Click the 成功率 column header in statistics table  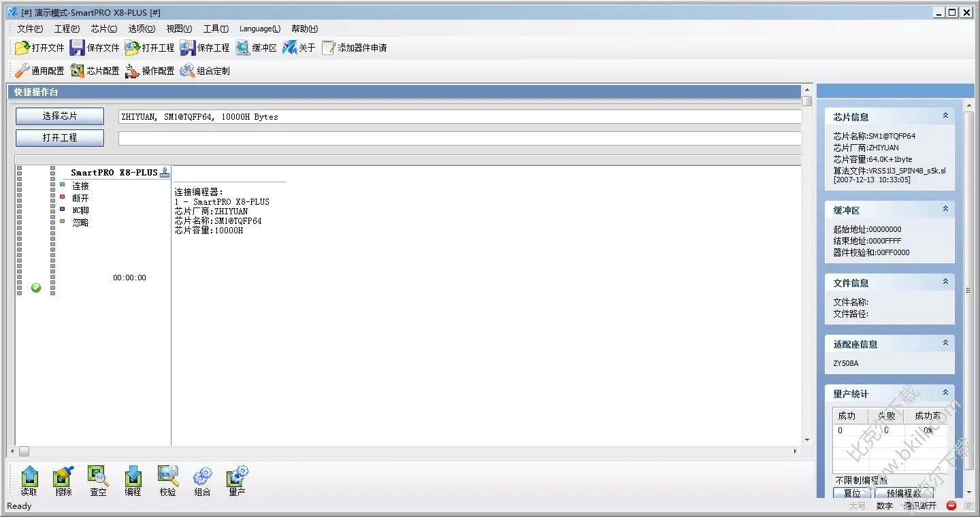point(926,416)
